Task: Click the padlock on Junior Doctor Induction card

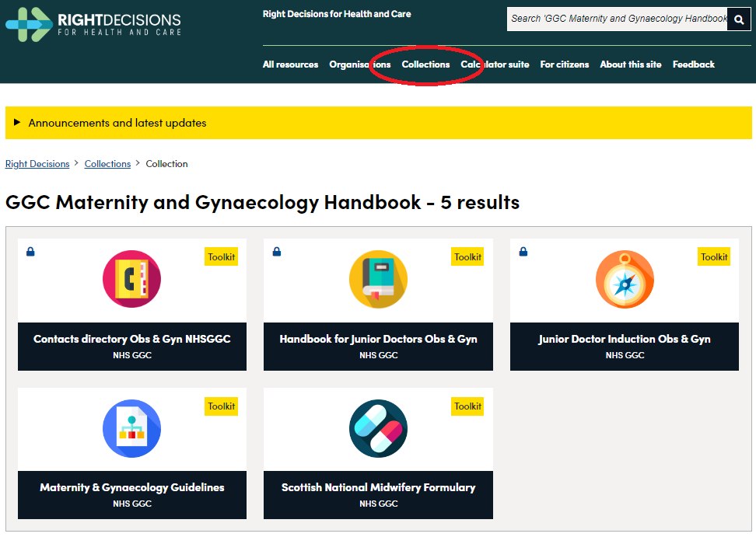Action: [523, 252]
